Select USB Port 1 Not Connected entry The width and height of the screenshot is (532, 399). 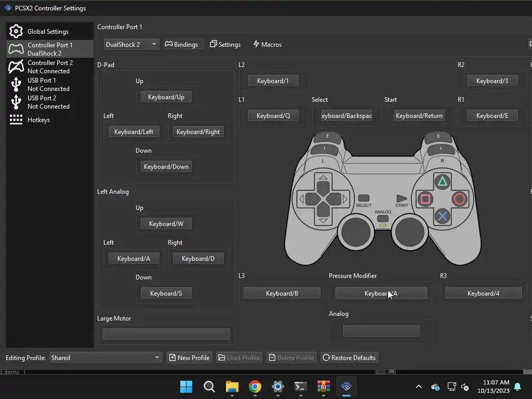pos(49,85)
